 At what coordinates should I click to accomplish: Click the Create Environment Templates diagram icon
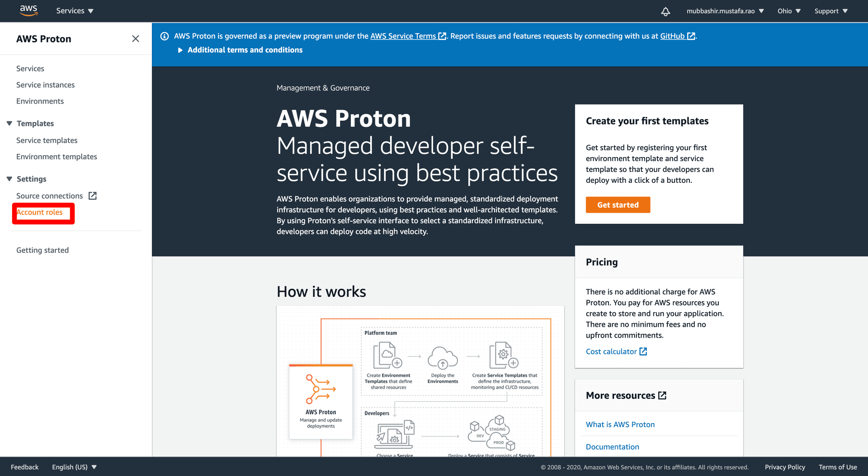coord(388,356)
